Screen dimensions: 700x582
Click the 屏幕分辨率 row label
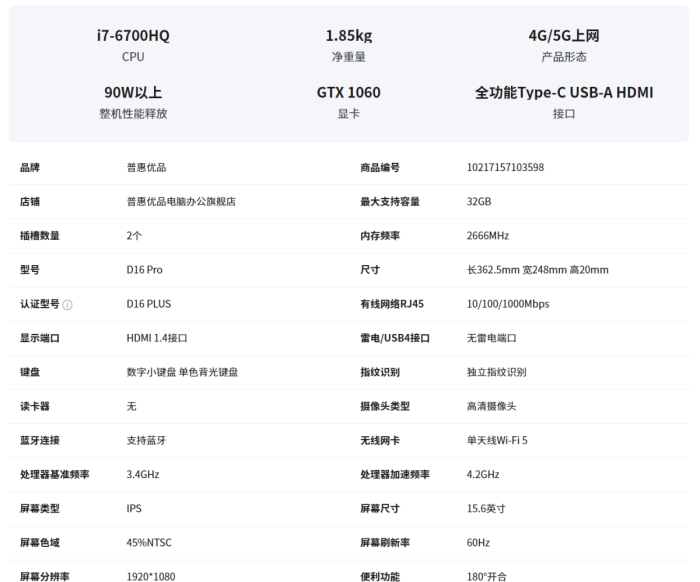(45, 577)
